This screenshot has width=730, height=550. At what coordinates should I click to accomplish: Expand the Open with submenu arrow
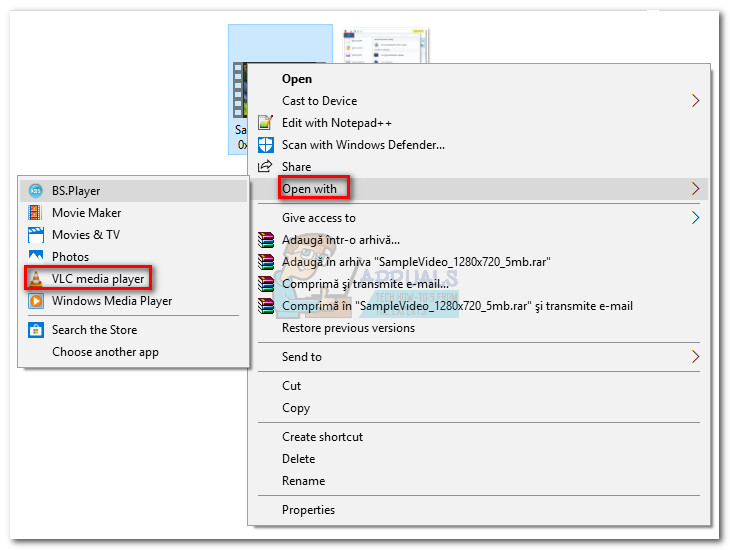695,189
